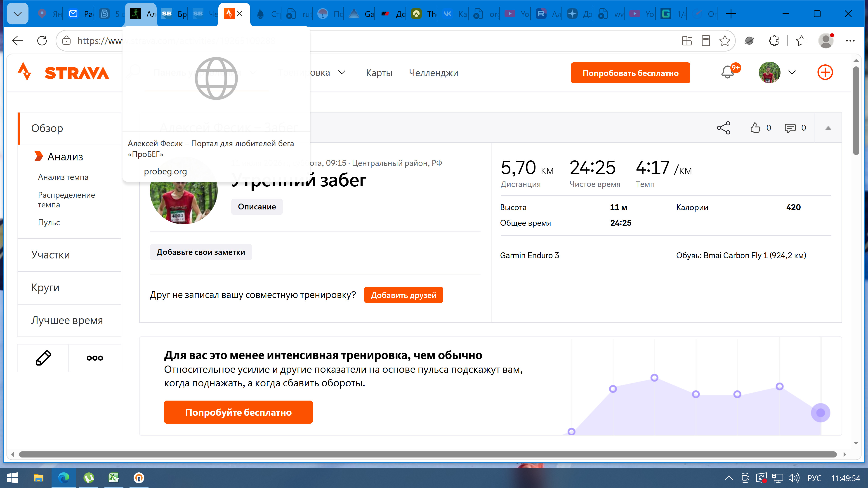This screenshot has height=488, width=868.
Task: Open browser extensions puzzle icon
Action: pyautogui.click(x=774, y=41)
